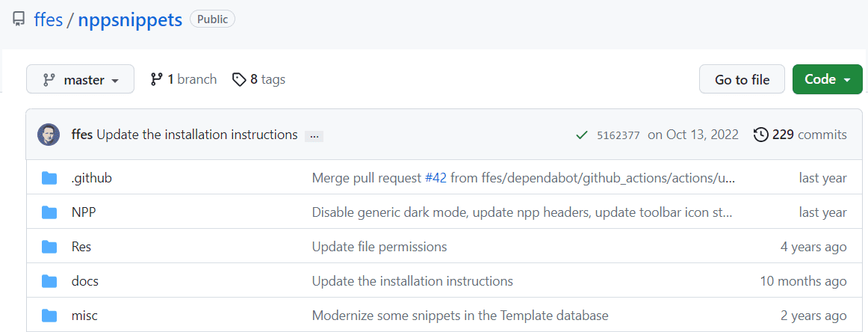Viewport: 868px width, 332px height.
Task: Open the master branch dropdown
Action: [80, 79]
